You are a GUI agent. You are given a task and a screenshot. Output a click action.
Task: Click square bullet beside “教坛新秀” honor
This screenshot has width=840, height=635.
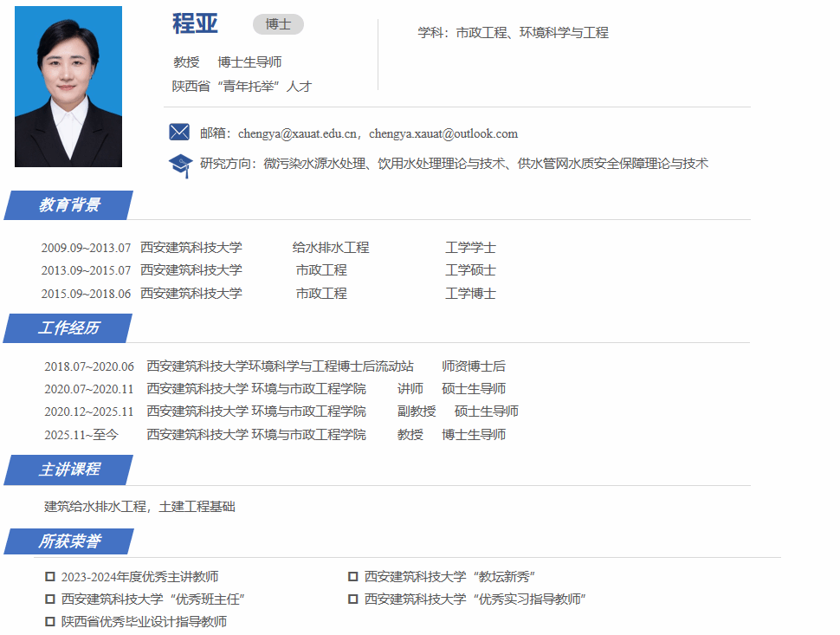coord(353,577)
